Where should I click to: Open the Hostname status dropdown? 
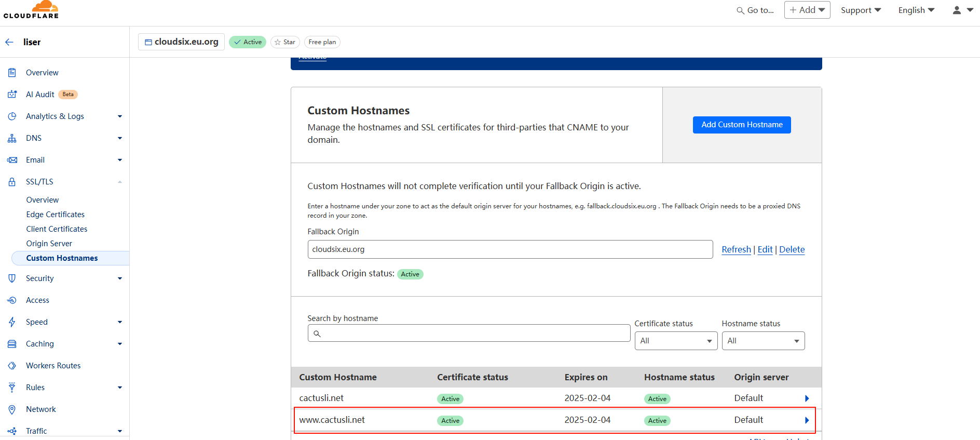coord(763,341)
